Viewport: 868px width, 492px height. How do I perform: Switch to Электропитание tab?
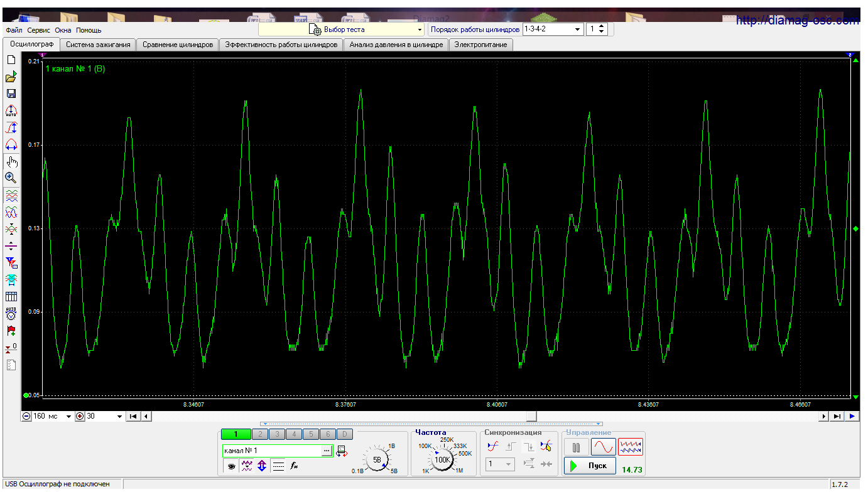481,45
